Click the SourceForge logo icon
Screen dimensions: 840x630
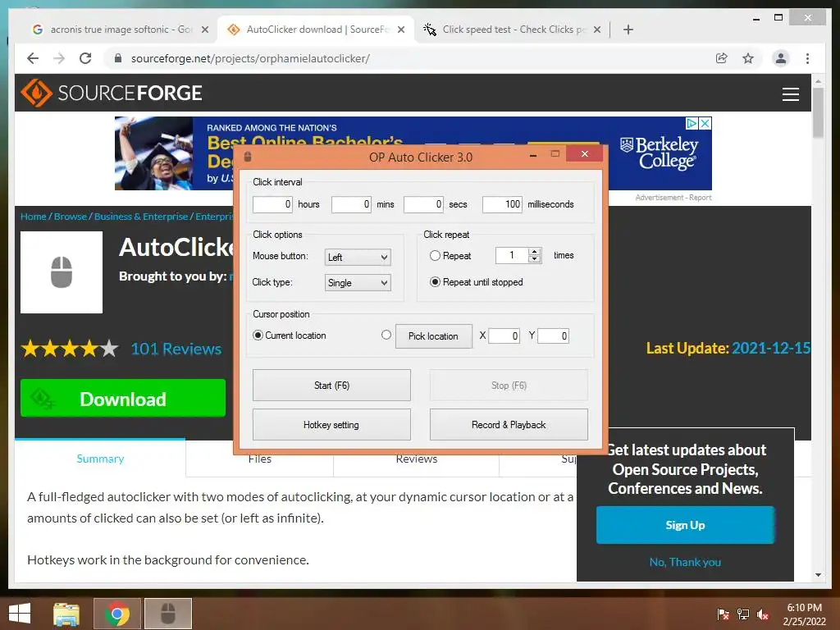[36, 93]
